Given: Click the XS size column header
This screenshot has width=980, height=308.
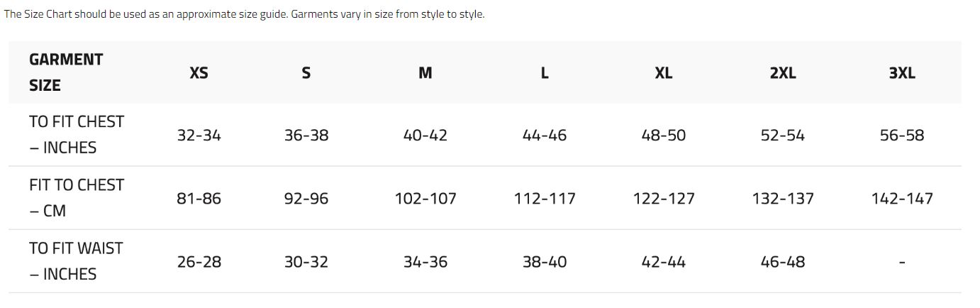Looking at the screenshot, I should pos(199,72).
